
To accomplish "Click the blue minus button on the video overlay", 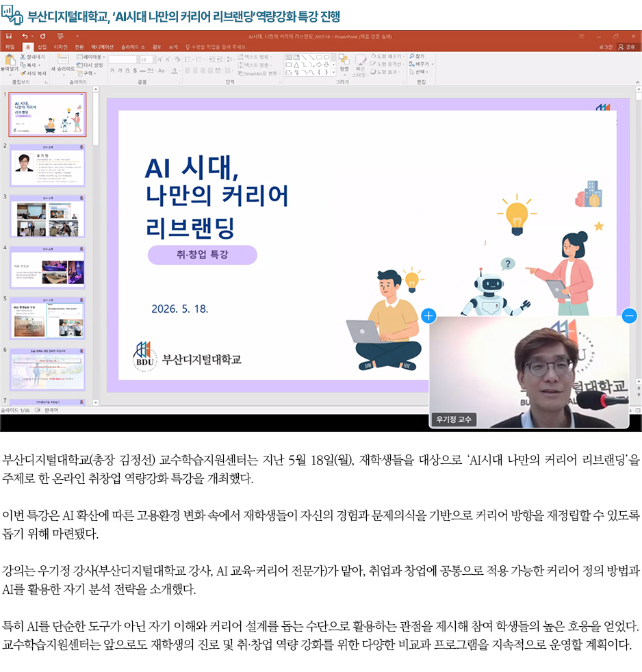I will point(629,316).
